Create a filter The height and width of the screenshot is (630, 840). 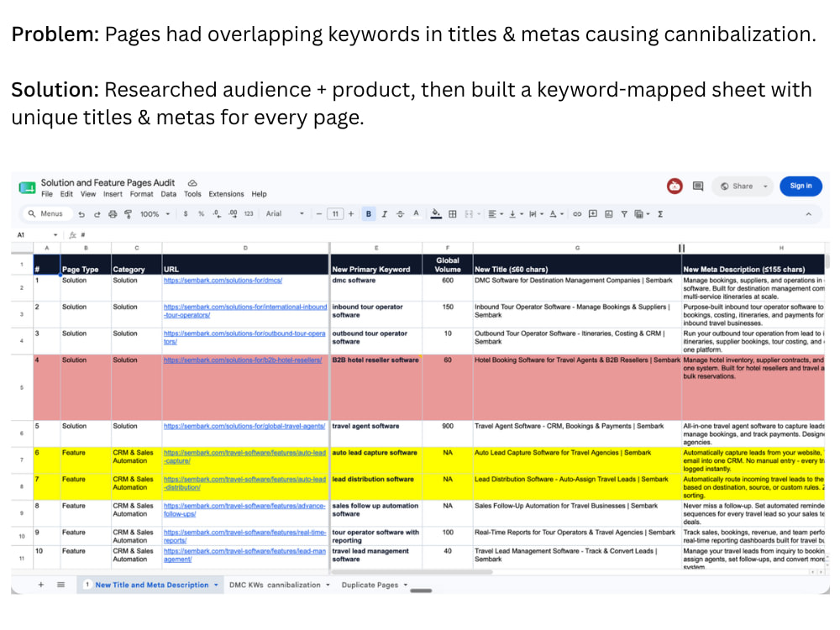tap(624, 213)
